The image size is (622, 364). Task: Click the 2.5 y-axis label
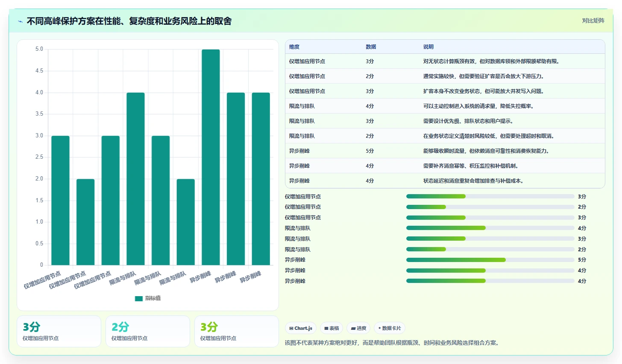point(39,157)
